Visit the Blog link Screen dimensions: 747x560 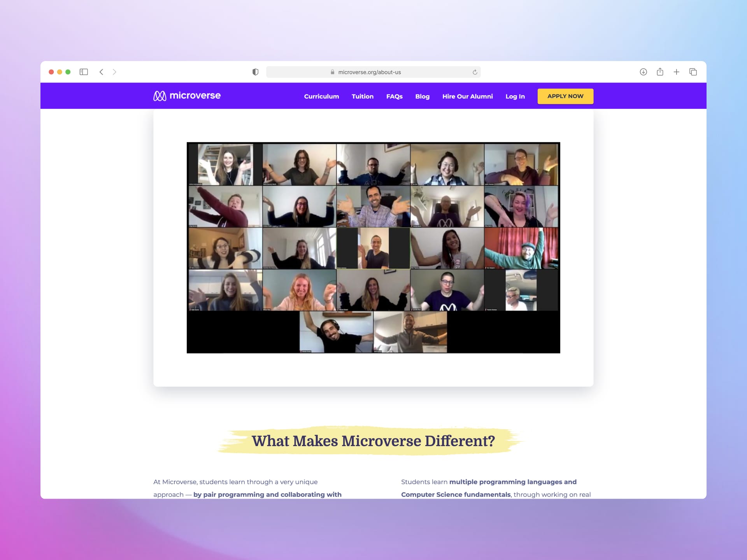pos(422,96)
